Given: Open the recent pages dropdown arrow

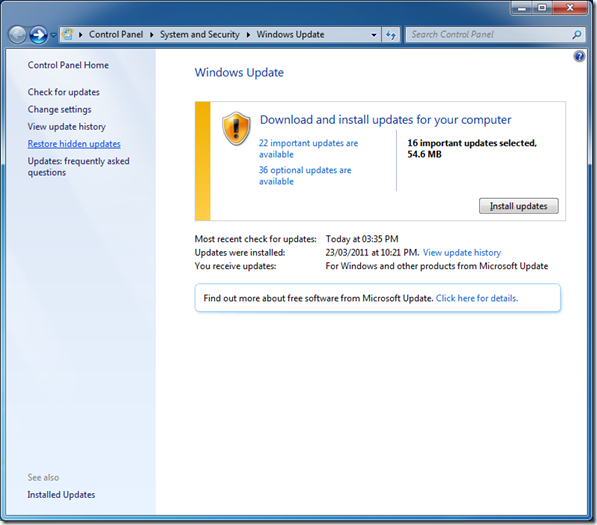Looking at the screenshot, I should (x=53, y=35).
